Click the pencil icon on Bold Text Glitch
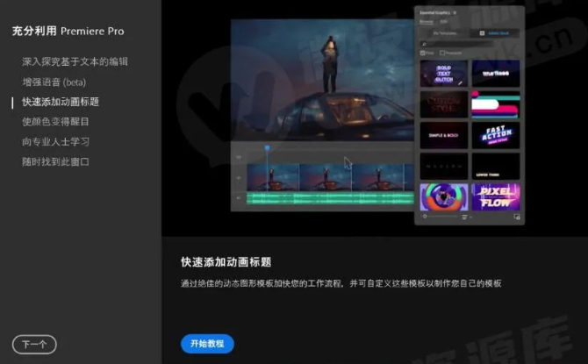 pos(460,82)
